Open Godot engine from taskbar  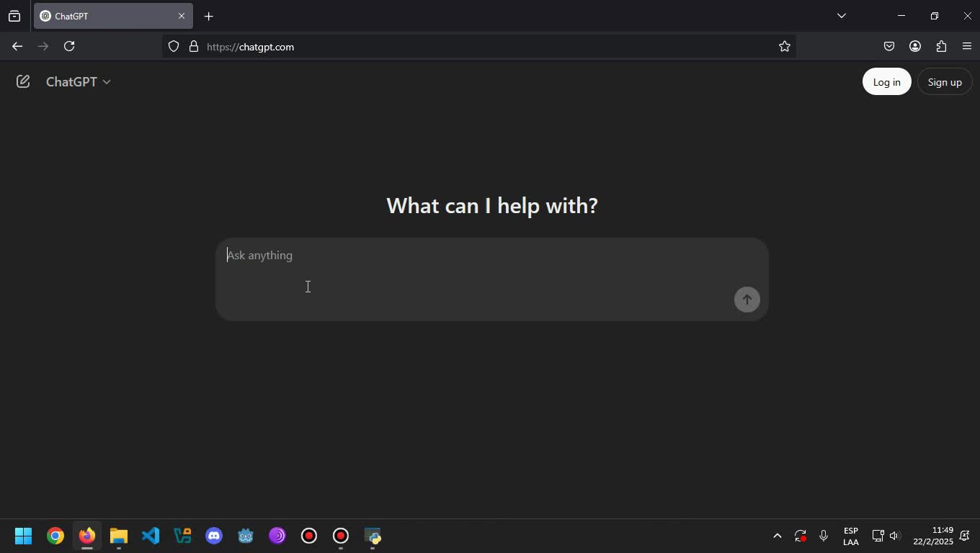(246, 536)
